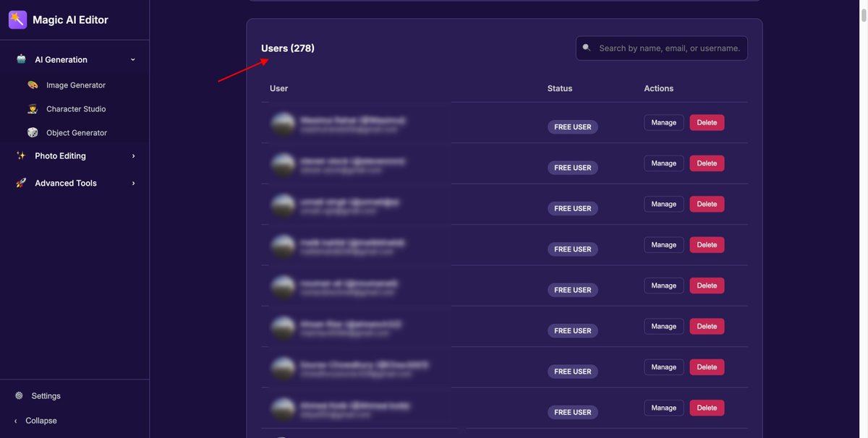Select the Photo Editing menu label
This screenshot has width=868, height=438.
point(60,155)
